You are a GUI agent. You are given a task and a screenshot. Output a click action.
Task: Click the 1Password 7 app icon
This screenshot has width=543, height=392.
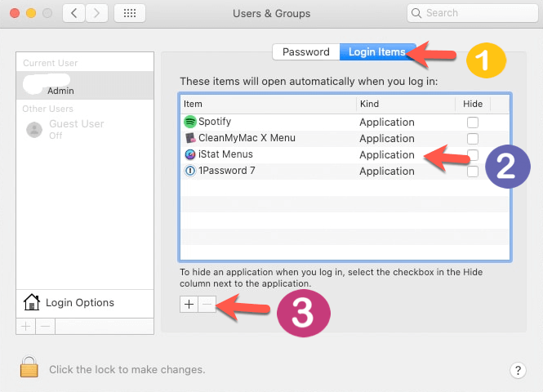point(190,171)
